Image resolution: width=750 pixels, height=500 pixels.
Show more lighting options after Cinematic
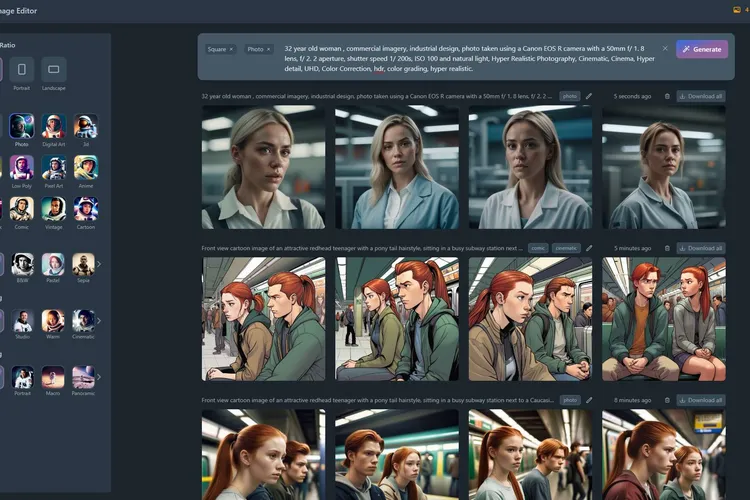point(99,320)
